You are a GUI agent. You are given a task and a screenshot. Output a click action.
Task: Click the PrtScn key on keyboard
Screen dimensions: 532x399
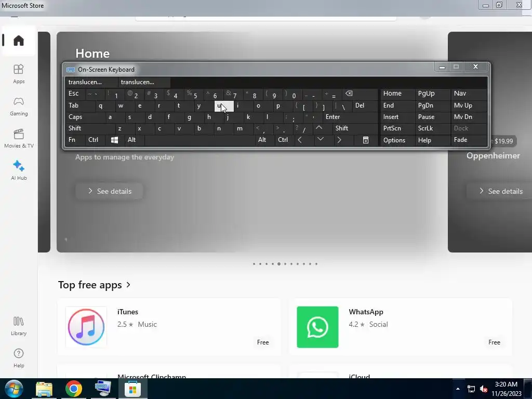pos(397,128)
